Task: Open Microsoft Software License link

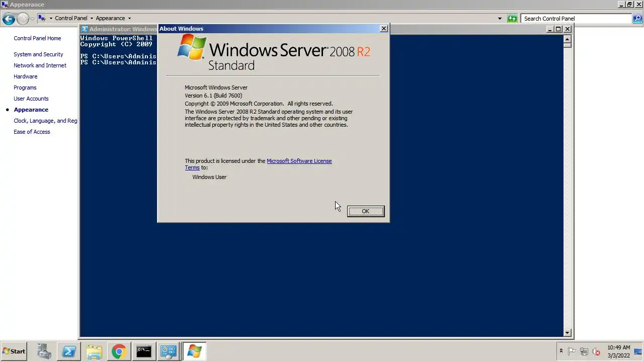Action: pyautogui.click(x=299, y=161)
